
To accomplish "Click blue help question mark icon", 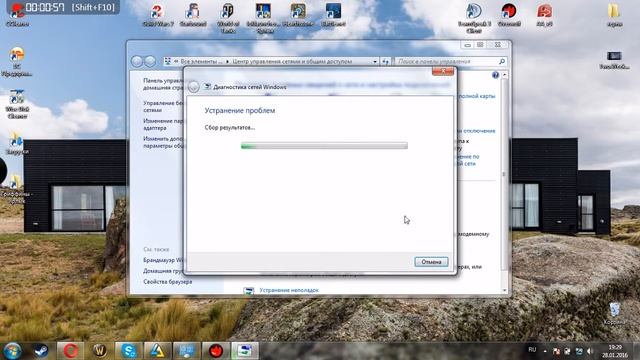I will pos(495,75).
